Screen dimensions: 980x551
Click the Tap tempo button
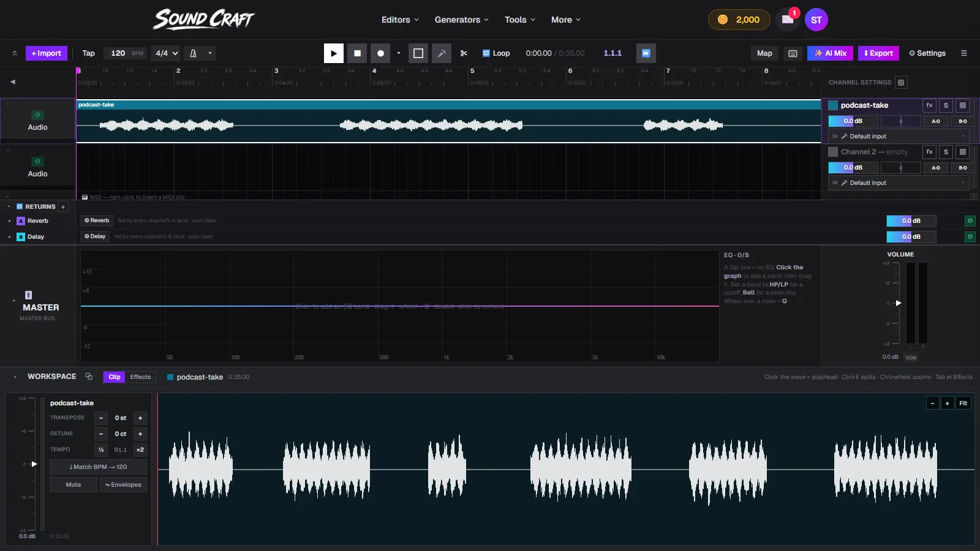tap(89, 53)
